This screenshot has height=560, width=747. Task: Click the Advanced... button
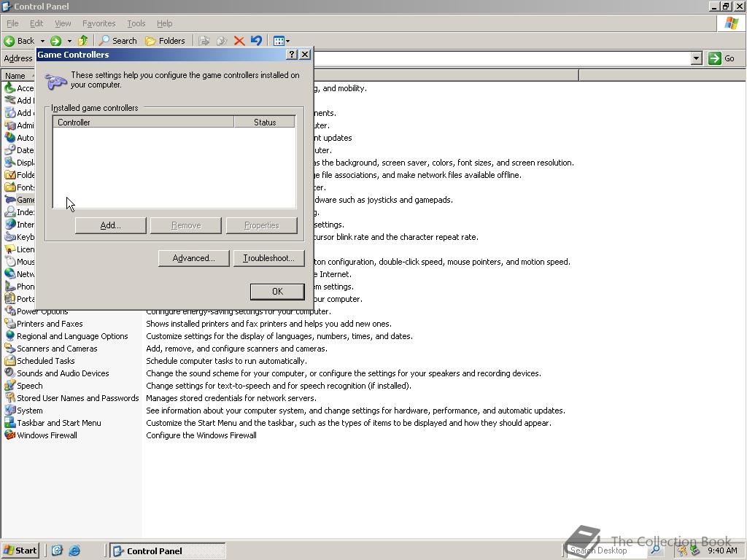click(x=193, y=258)
